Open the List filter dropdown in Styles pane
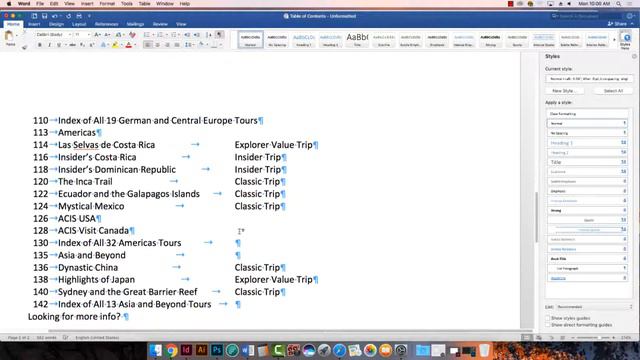 point(594,307)
